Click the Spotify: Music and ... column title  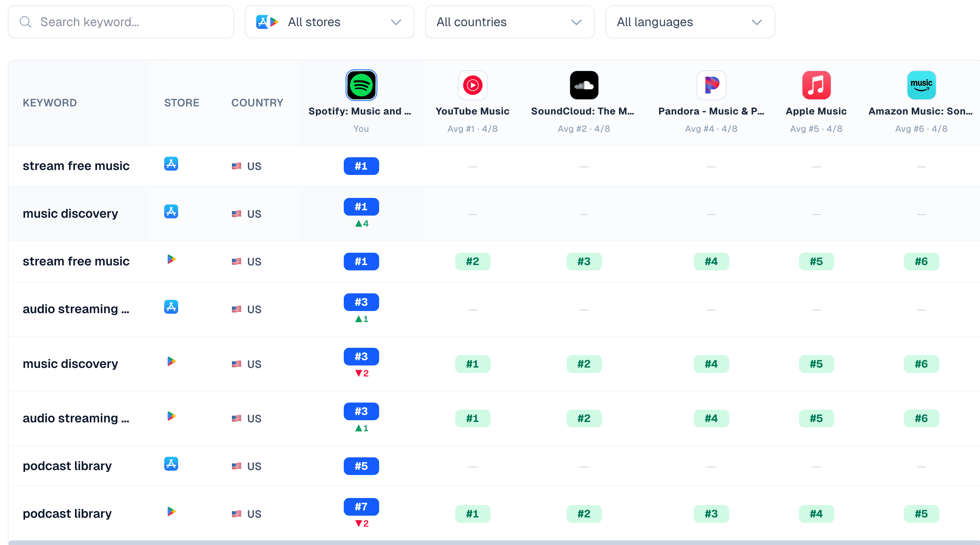tap(360, 111)
